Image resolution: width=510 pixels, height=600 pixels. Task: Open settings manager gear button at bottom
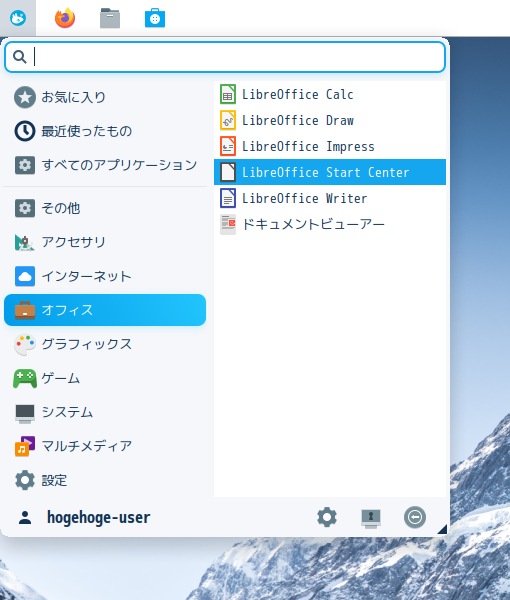click(327, 517)
